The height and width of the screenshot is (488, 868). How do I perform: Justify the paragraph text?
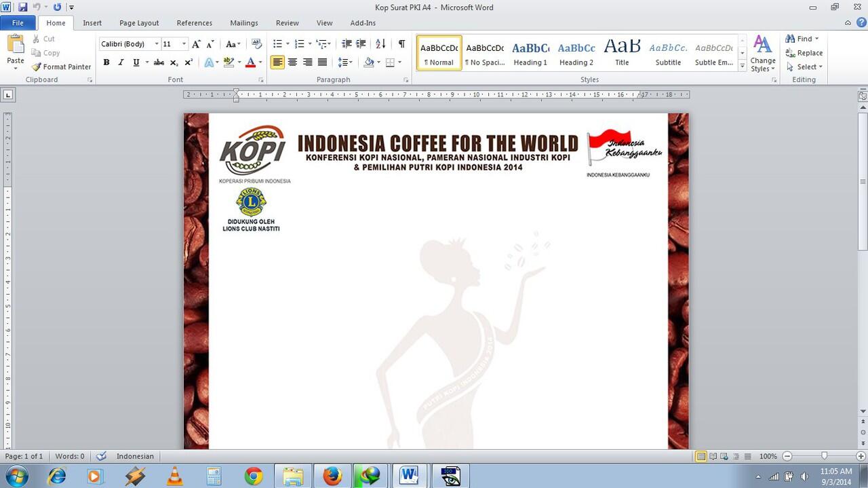pos(322,62)
